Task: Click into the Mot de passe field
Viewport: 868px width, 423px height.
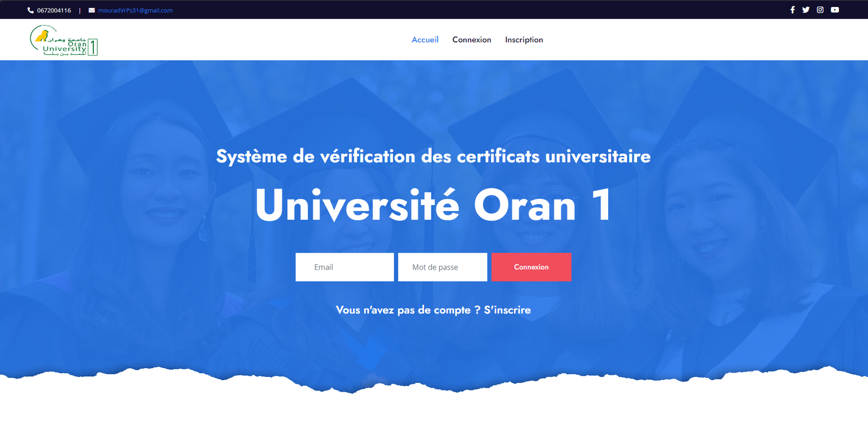Action: click(442, 267)
